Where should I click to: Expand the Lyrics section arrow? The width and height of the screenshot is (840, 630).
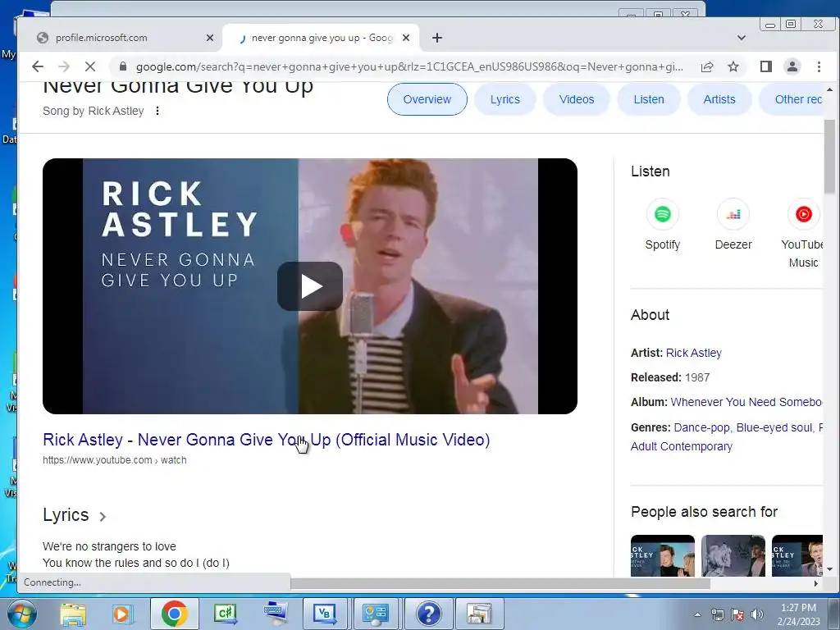[x=103, y=517]
